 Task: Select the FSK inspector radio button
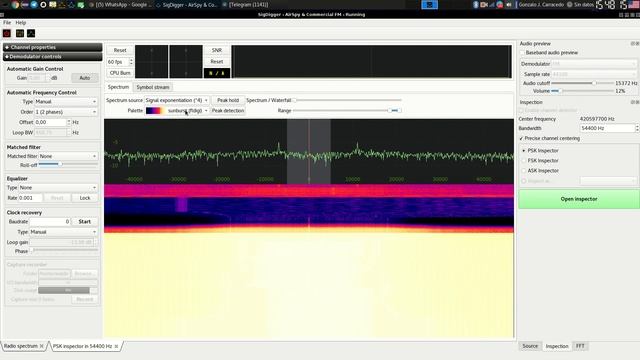pos(524,161)
